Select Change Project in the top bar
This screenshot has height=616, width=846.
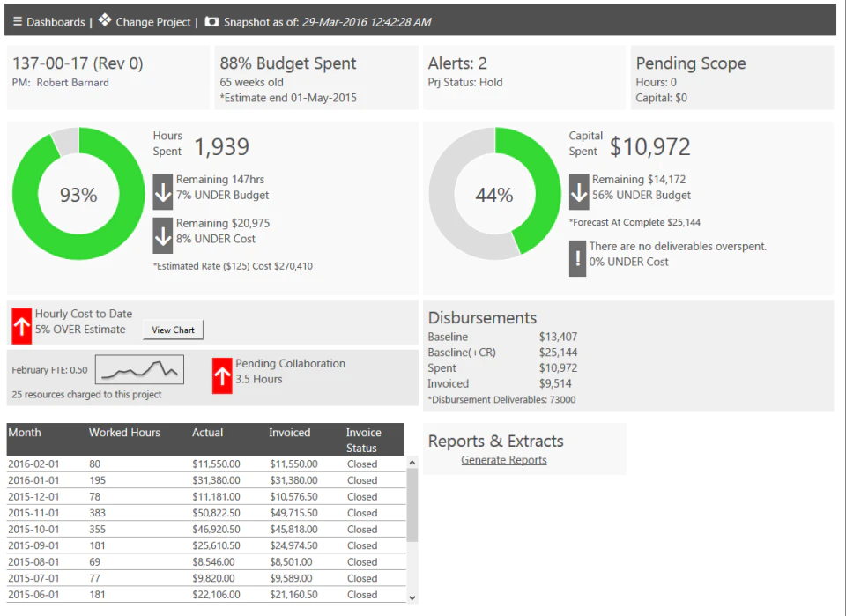click(x=153, y=22)
